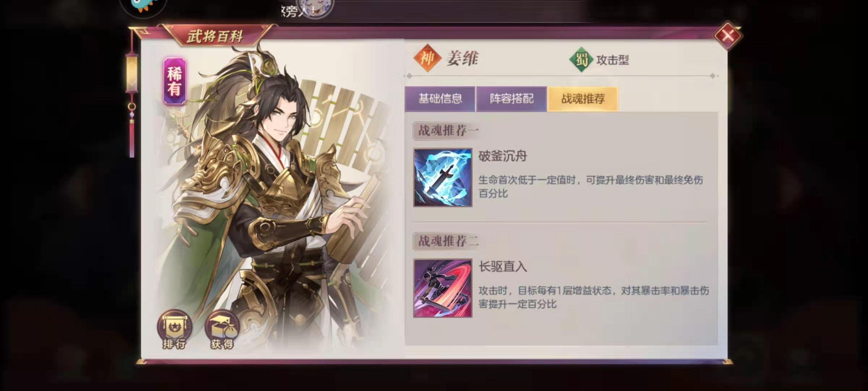This screenshot has height=391, width=868.
Task: Click the 战魂推荐一 section header
Action: (448, 130)
